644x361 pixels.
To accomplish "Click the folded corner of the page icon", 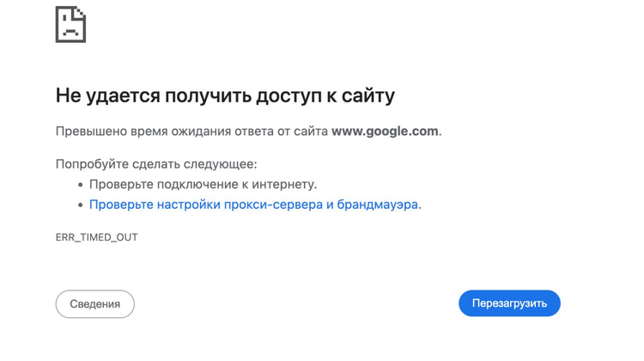I will coord(80,12).
